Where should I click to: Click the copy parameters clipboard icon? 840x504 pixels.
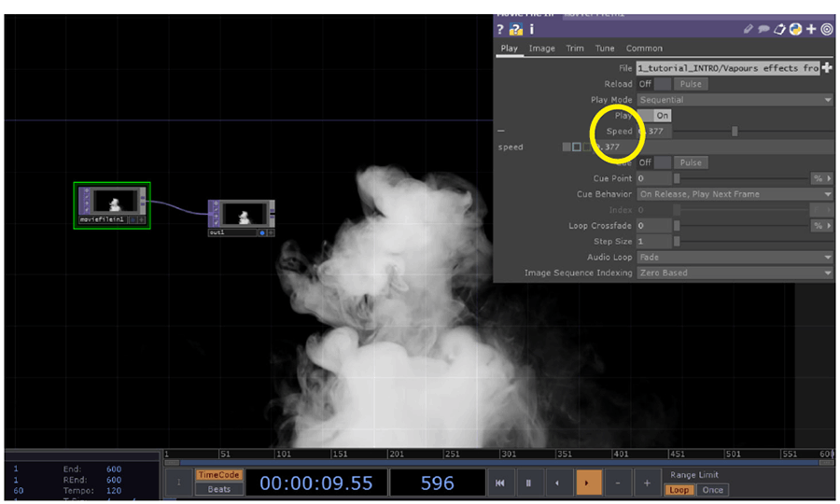click(779, 29)
